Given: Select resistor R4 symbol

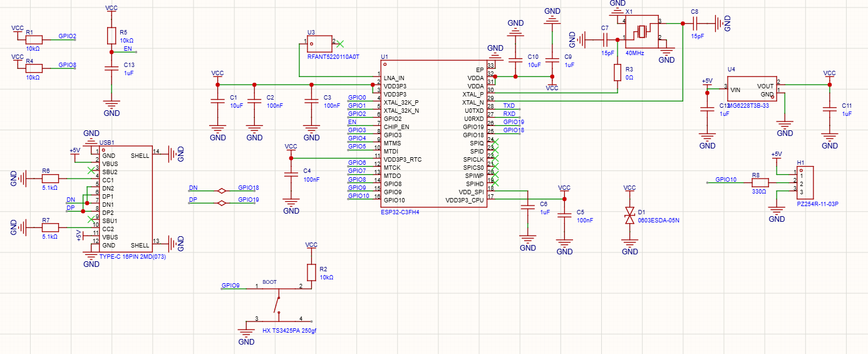Looking at the screenshot, I should coord(34,68).
